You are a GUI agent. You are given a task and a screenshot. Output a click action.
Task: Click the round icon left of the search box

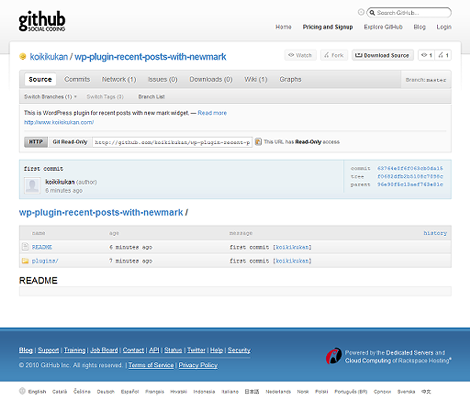361,12
